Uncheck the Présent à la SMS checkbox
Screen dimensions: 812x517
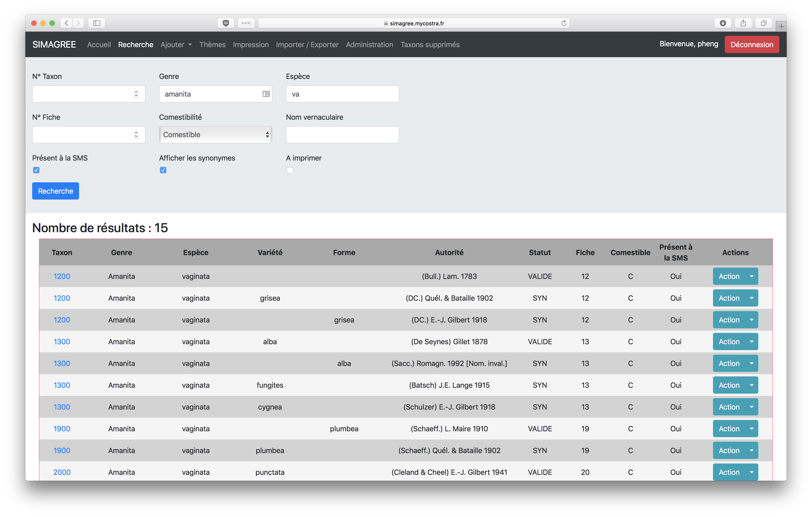[36, 170]
